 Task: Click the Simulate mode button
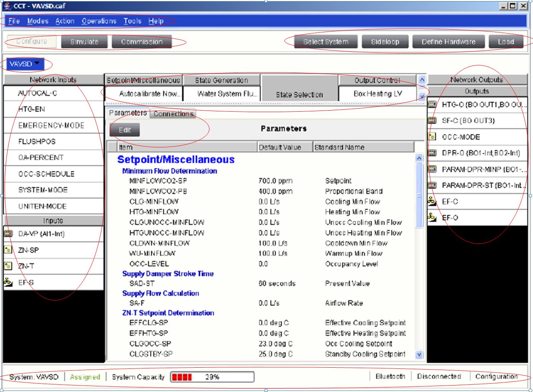point(84,42)
